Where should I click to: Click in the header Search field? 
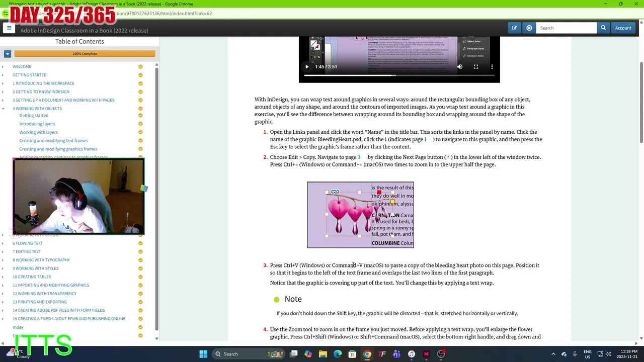click(567, 28)
